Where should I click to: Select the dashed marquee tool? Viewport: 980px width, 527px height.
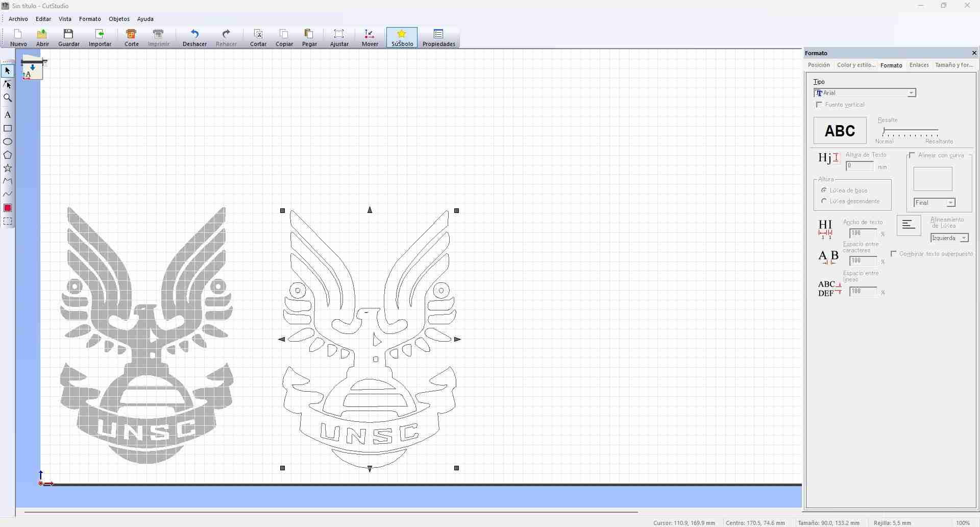8,221
